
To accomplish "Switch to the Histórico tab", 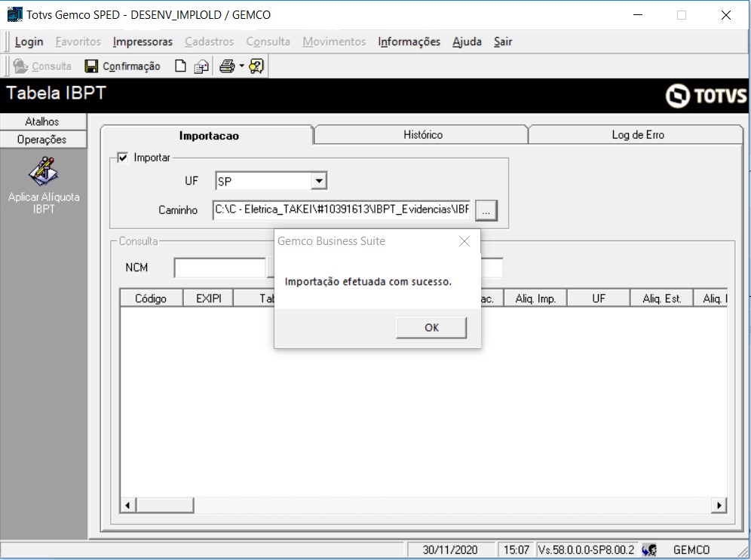I will [x=422, y=134].
